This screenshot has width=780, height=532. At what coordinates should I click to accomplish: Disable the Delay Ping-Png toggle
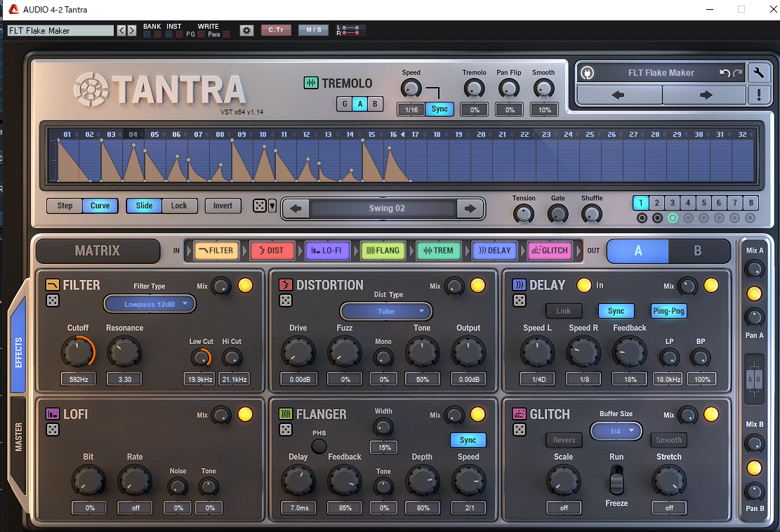click(668, 311)
